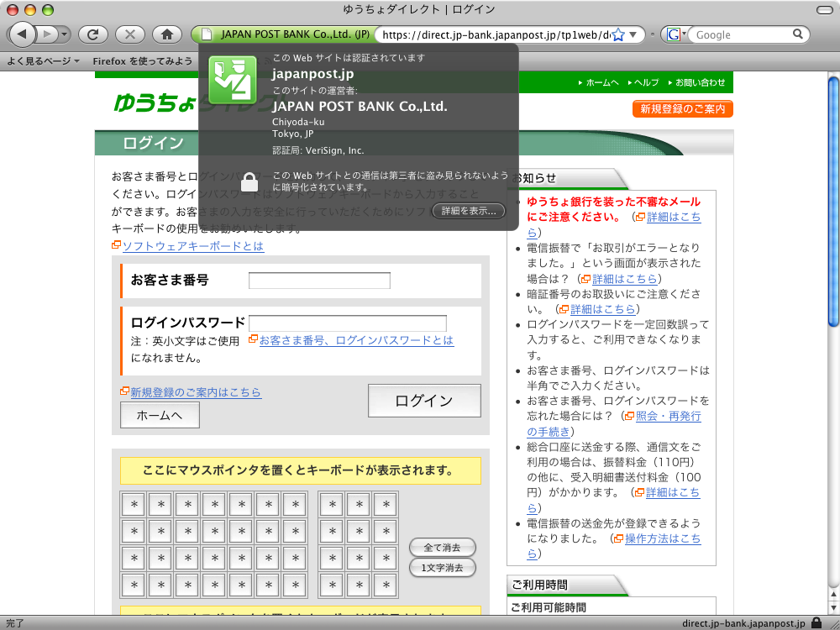Click the ご利用可能時間 text
This screenshot has width=840, height=630.
(x=548, y=607)
